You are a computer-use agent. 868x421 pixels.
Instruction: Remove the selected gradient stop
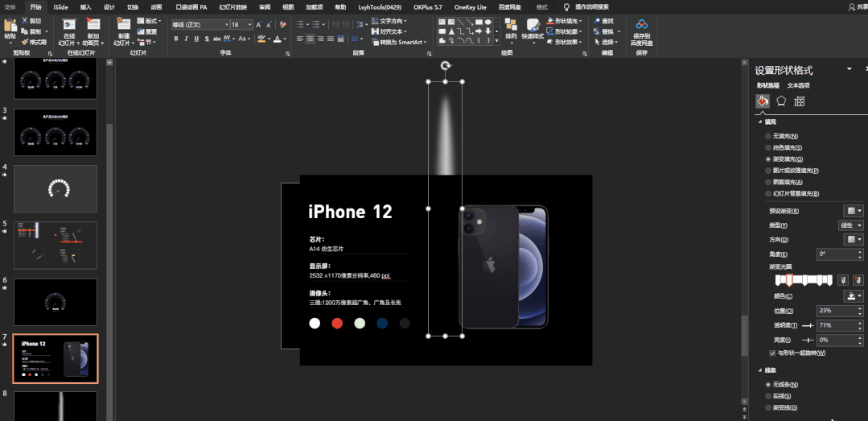pos(858,280)
